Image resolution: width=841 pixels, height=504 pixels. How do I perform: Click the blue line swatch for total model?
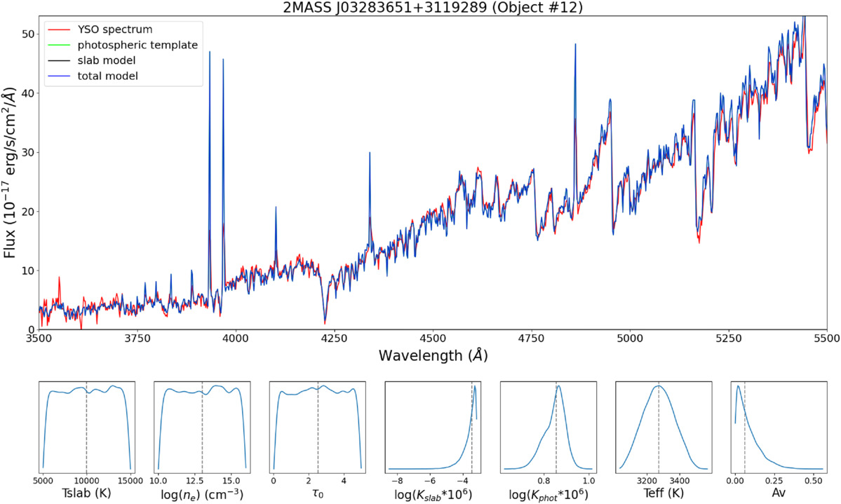59,76
